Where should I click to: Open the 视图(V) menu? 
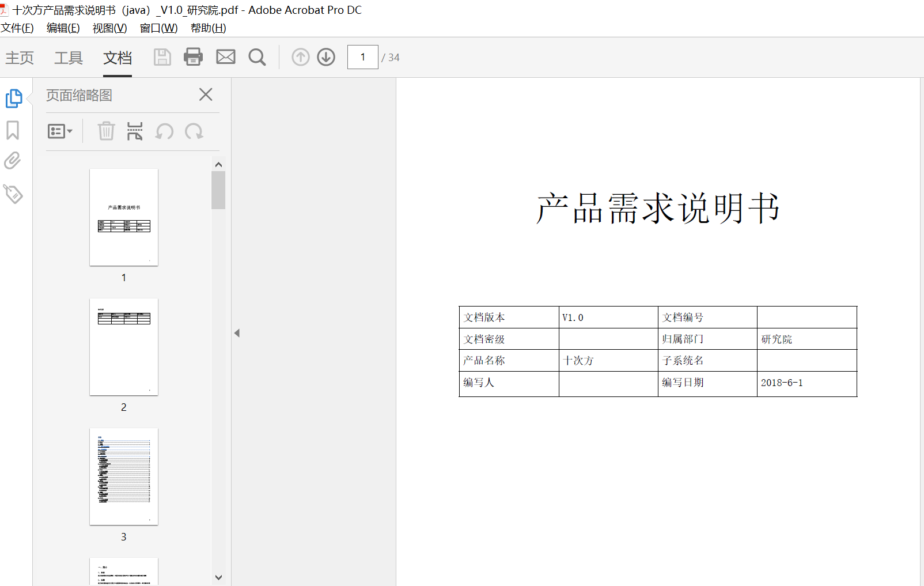110,28
